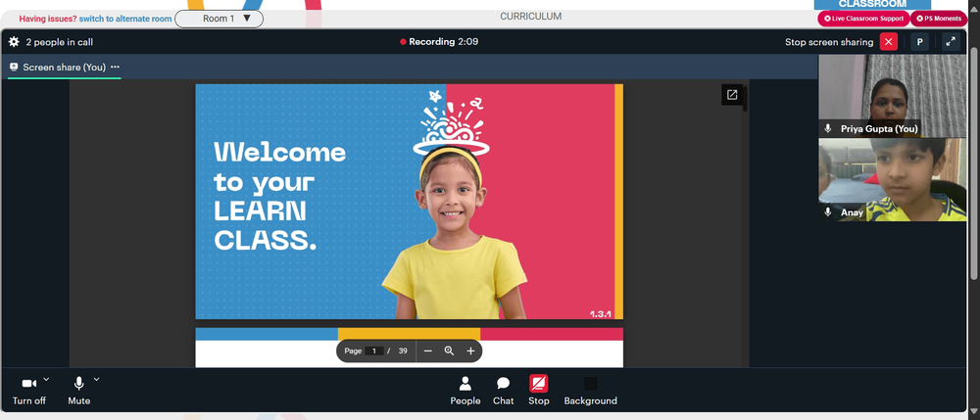Screen dimensions: 980x420
Task: Click Priya Gupta's microphone indicator
Action: 828,128
